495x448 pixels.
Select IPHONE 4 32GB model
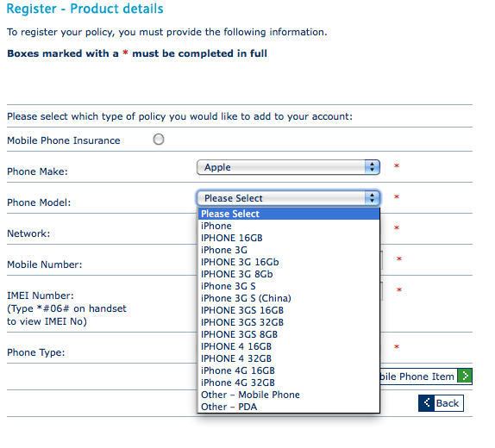(289, 358)
